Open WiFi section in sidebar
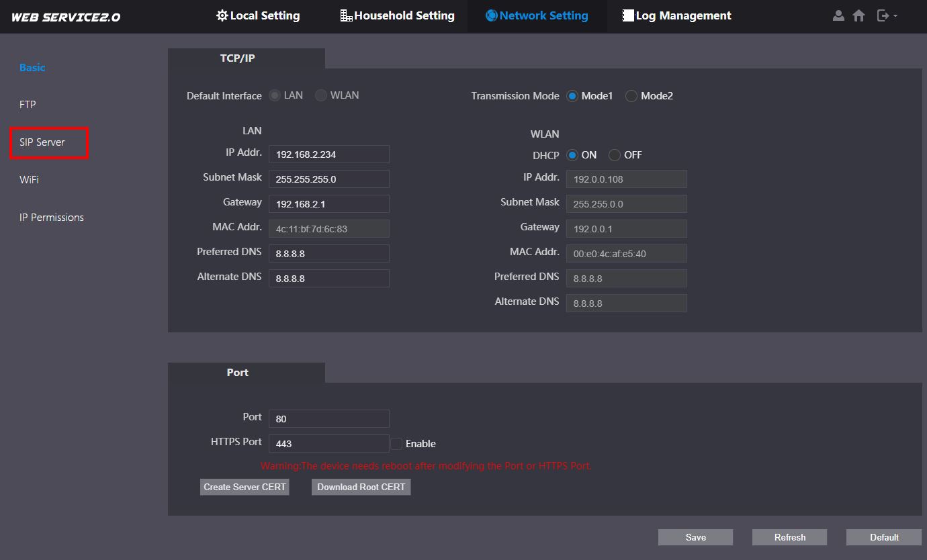The height and width of the screenshot is (560, 927). (x=29, y=180)
